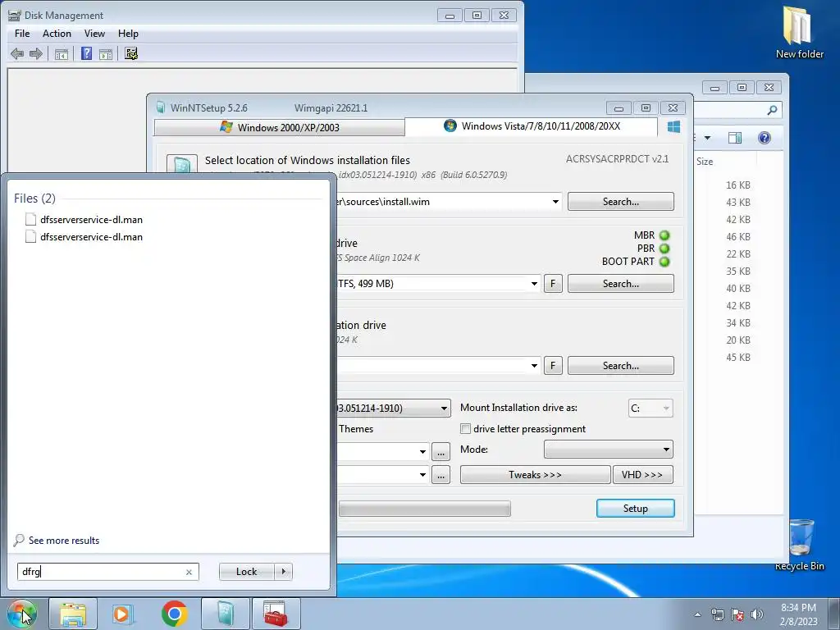Click the Windows Start orb

21,614
